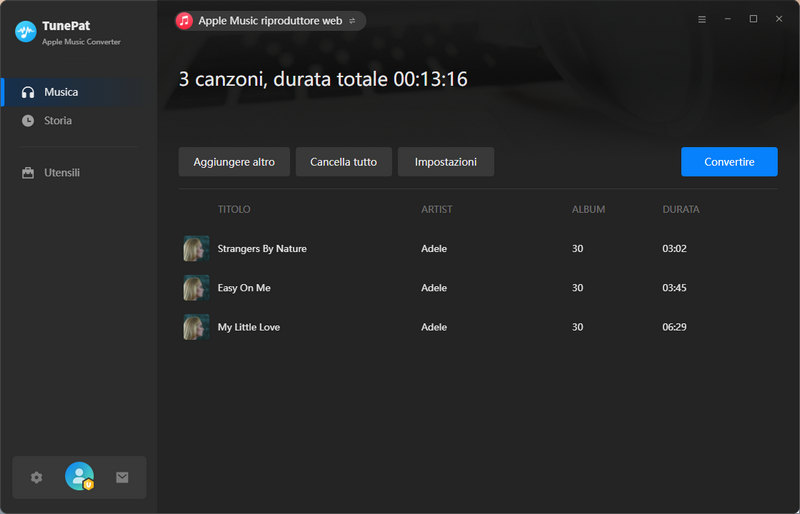Switch source with the swap arrows icon
Image resolution: width=800 pixels, height=514 pixels.
tap(352, 21)
